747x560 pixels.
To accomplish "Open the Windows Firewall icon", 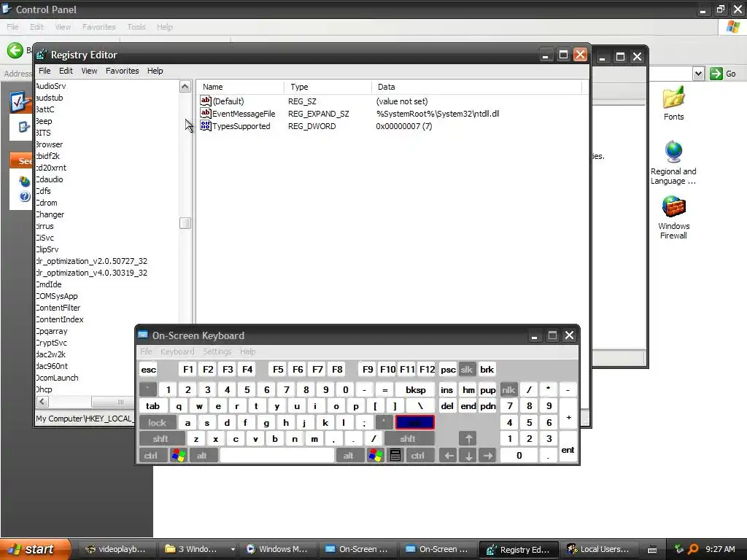I will coord(673,206).
